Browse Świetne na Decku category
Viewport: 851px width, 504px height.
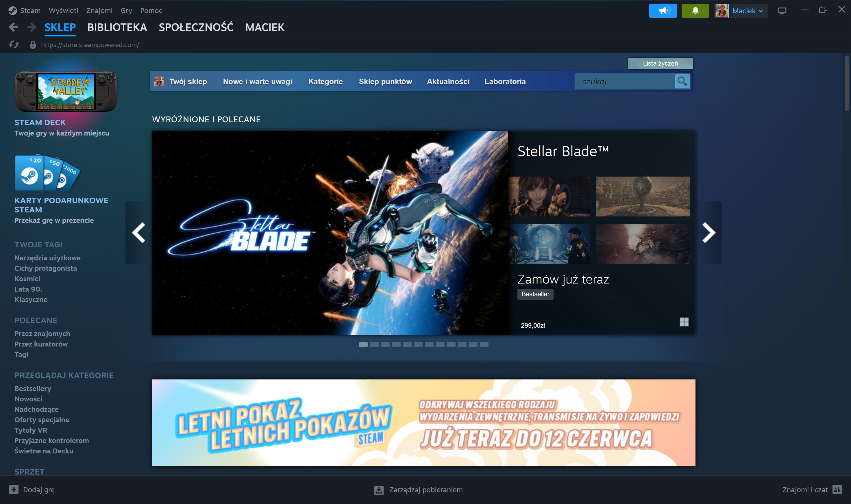coord(44,451)
